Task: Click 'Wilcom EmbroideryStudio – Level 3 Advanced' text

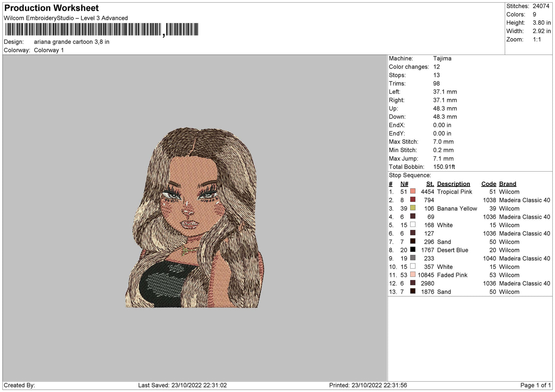Action: [x=66, y=18]
